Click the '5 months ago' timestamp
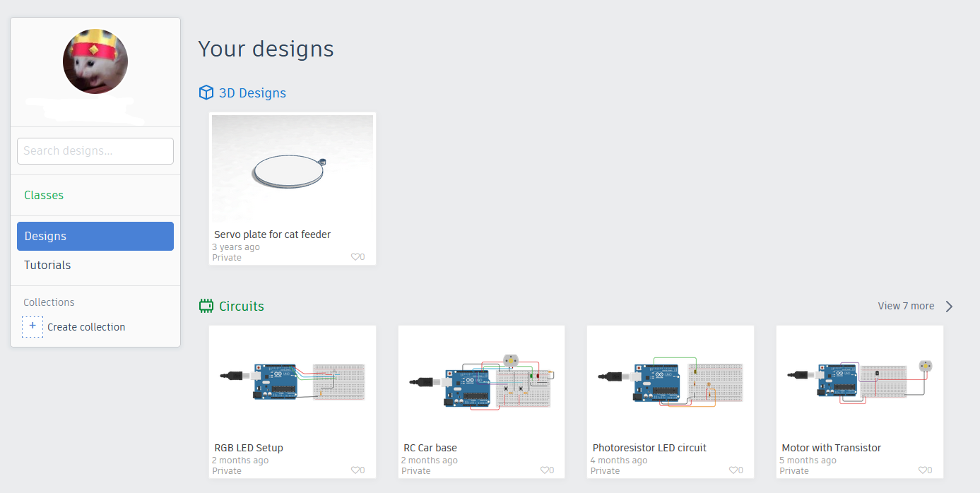 pyautogui.click(x=808, y=461)
